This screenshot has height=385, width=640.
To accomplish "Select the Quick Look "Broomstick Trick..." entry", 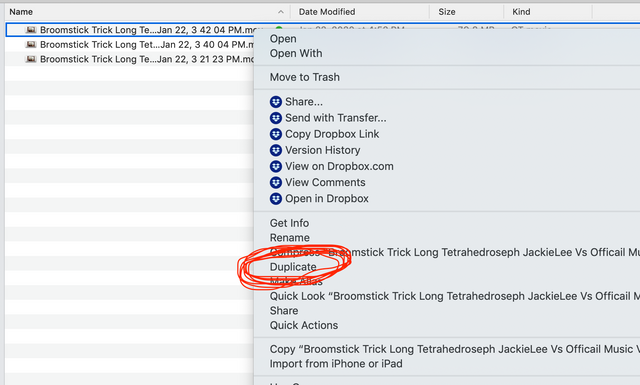I will (455, 296).
